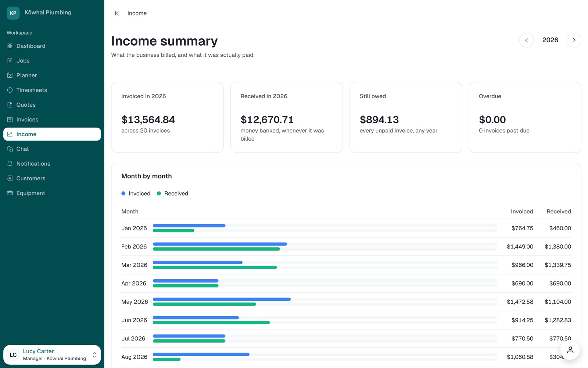Click the Invoiced column header
The image size is (588, 368).
pos(522,212)
